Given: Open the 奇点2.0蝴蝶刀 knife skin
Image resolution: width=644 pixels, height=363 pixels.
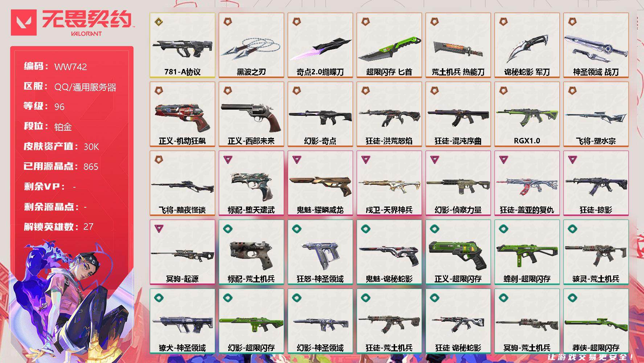Looking at the screenshot, I should (x=320, y=45).
